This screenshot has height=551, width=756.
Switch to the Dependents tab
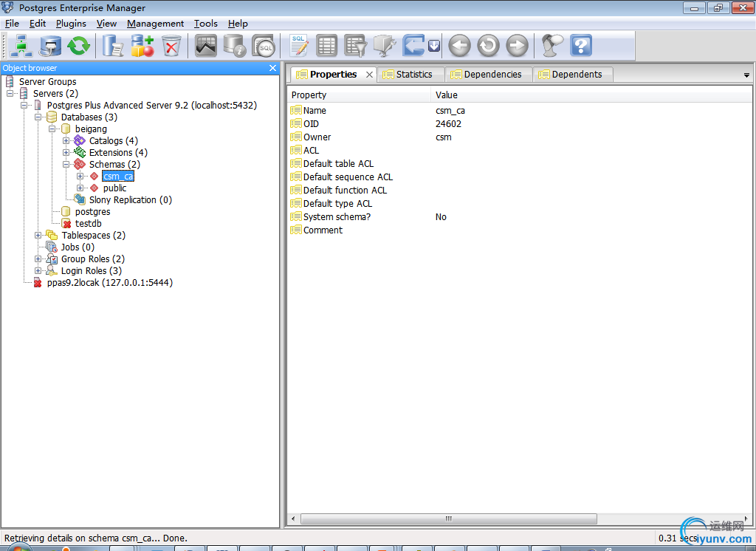click(x=573, y=75)
